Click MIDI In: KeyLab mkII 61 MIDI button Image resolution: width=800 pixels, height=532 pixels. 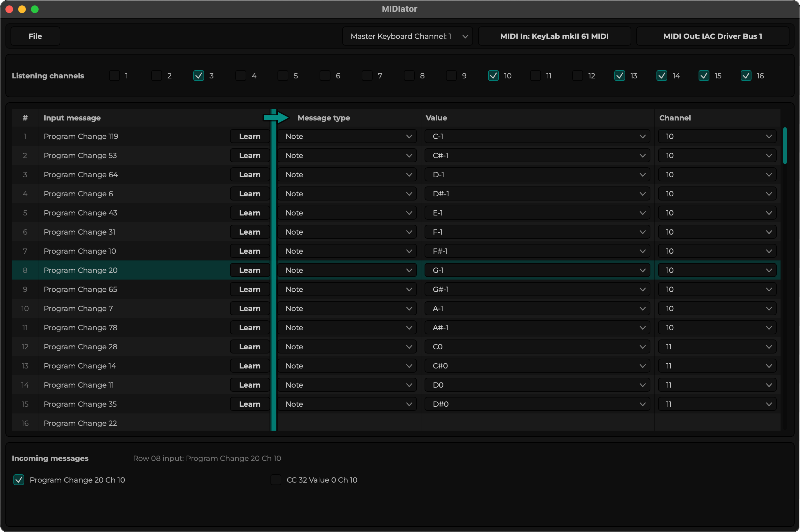[x=554, y=36]
